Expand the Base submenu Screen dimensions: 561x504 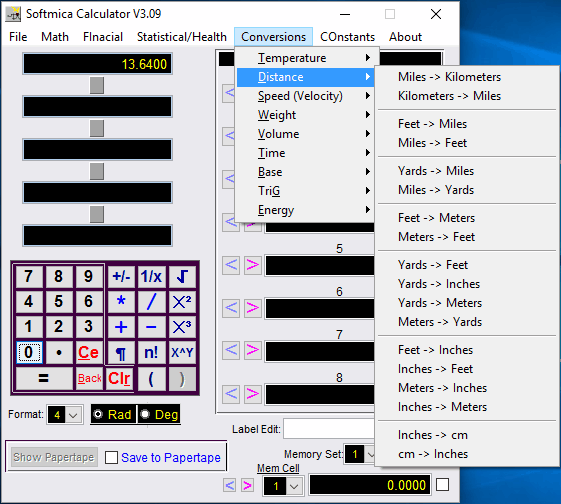(x=305, y=172)
